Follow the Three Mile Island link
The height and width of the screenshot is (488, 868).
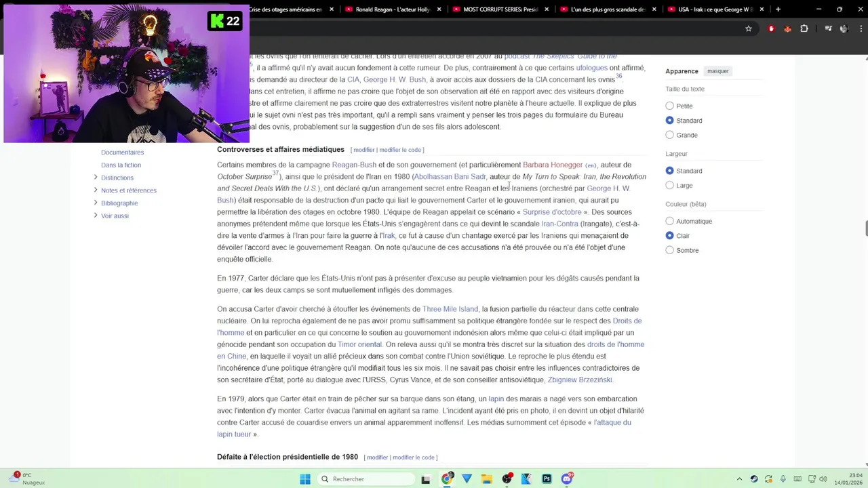coord(450,309)
